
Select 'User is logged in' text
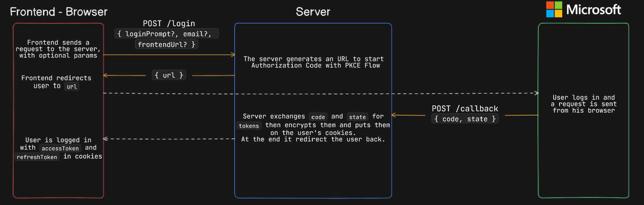tap(58, 140)
